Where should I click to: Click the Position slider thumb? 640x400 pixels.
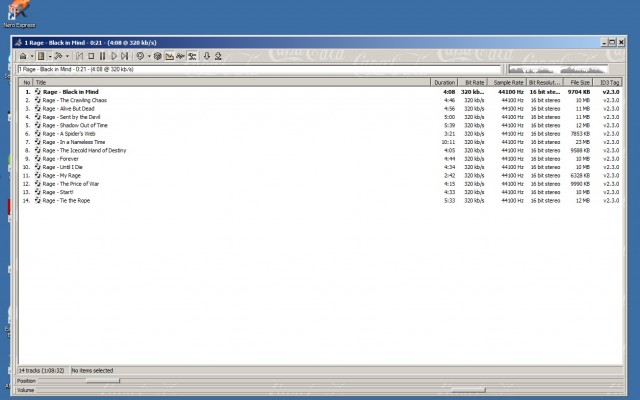point(103,381)
